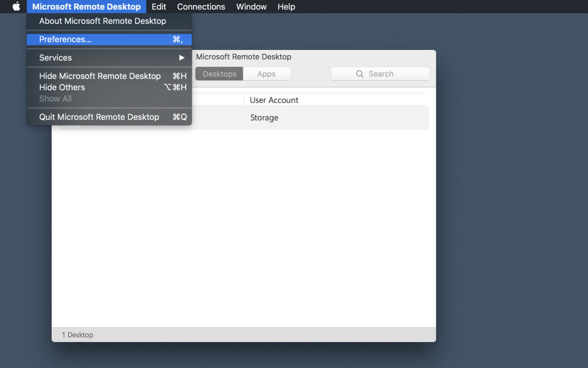Click the User Account column header

274,100
